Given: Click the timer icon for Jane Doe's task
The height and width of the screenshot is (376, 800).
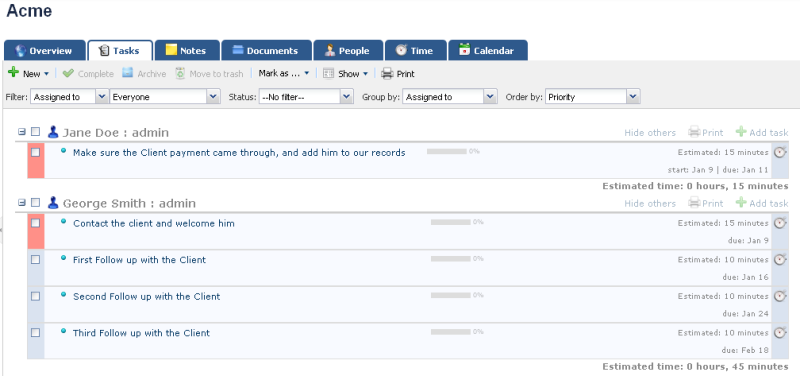Looking at the screenshot, I should 780,152.
